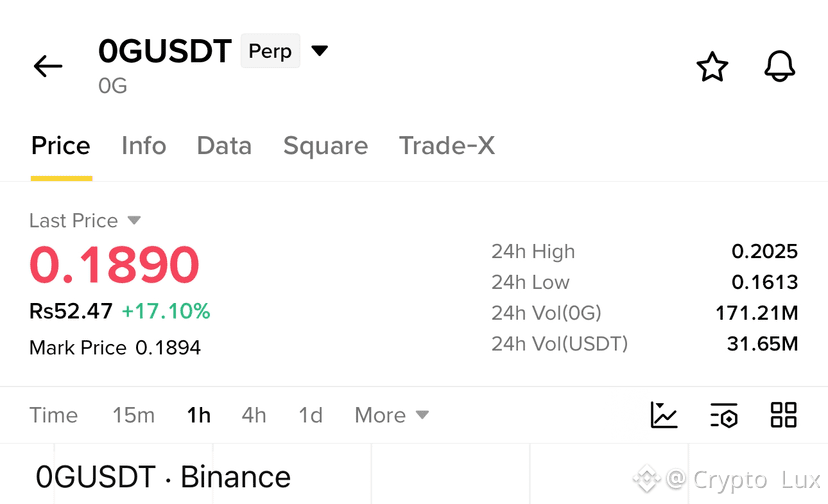Expand the 0GUSDT pair selector arrow
This screenshot has width=828, height=504.
[319, 51]
